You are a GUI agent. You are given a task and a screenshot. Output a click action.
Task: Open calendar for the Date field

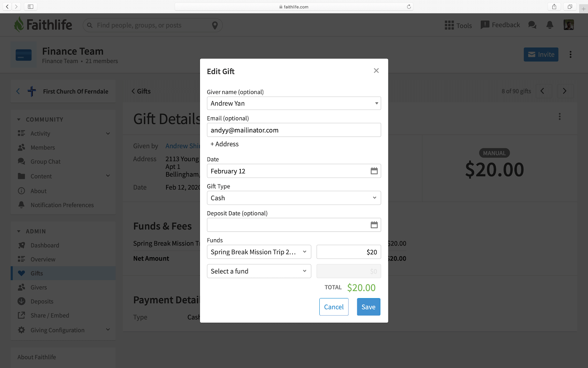tap(374, 171)
